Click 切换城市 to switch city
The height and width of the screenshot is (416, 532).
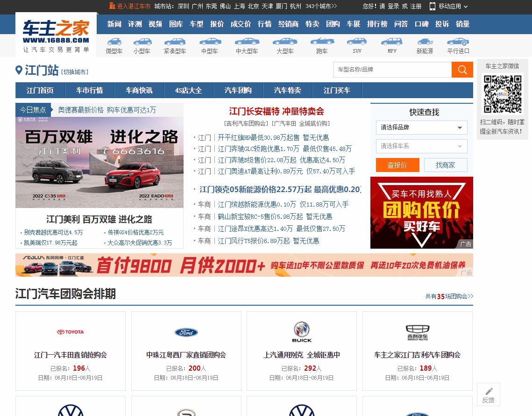coord(75,72)
